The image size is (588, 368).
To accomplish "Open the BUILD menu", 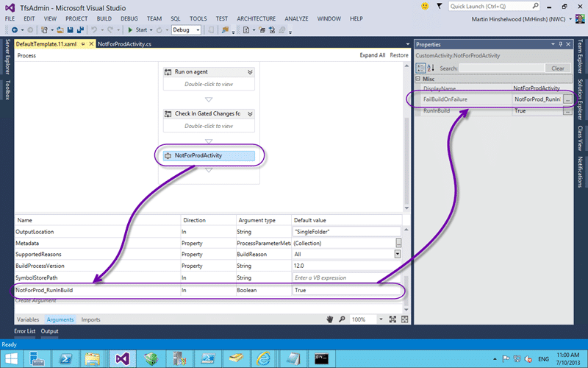I will [104, 18].
